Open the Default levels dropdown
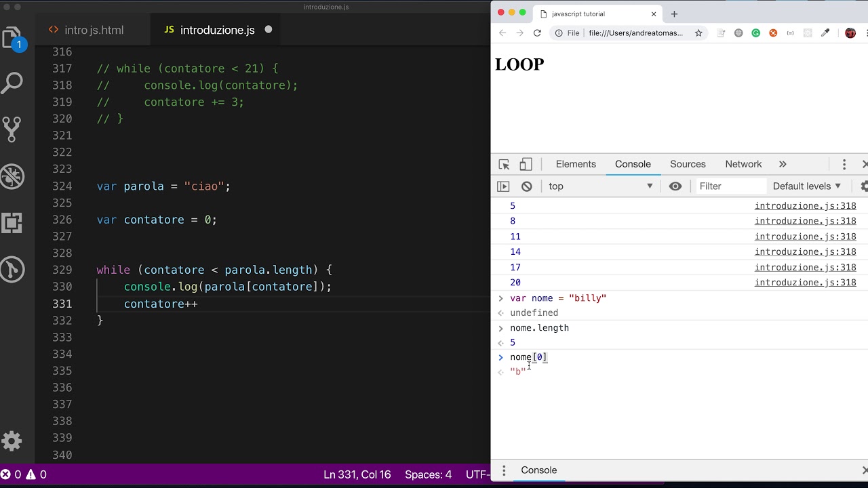The height and width of the screenshot is (488, 868). 807,186
